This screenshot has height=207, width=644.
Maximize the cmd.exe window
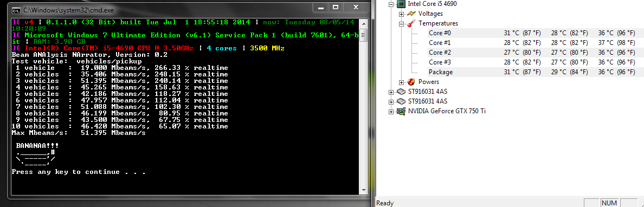(x=336, y=7)
